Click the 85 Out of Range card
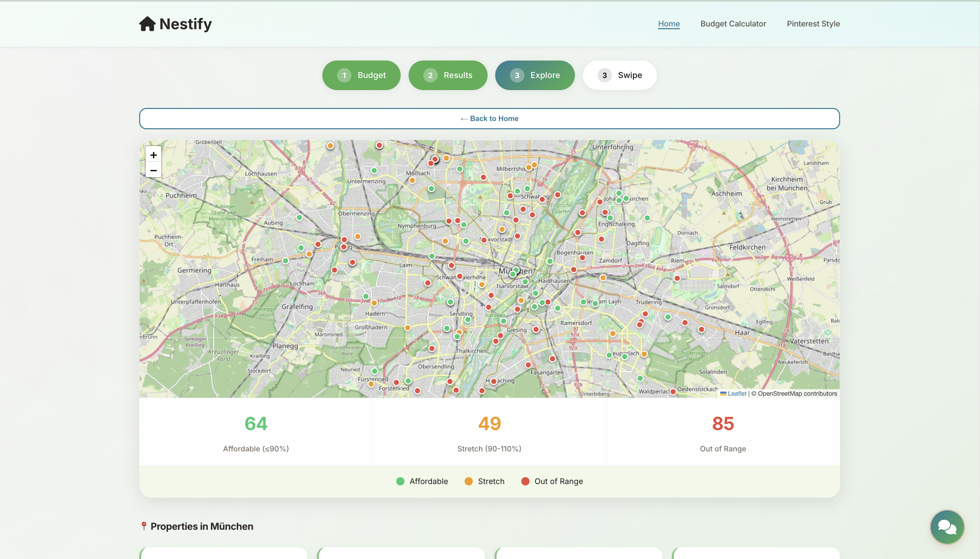The image size is (980, 559). click(x=723, y=432)
